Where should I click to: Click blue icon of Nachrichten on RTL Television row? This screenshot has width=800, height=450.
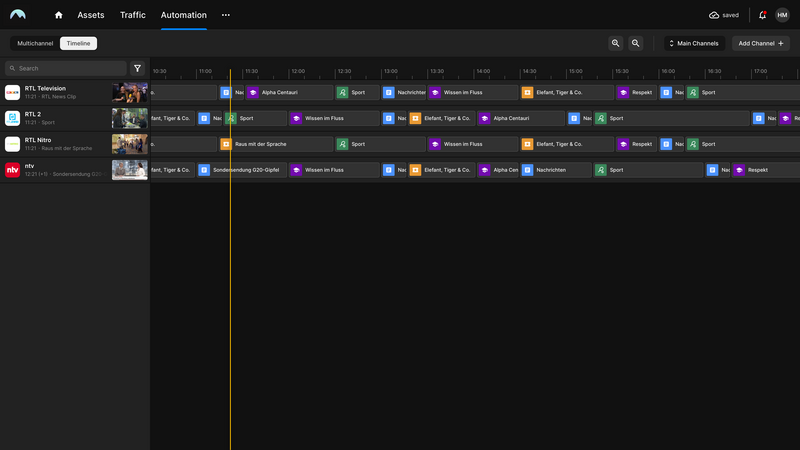point(389,92)
